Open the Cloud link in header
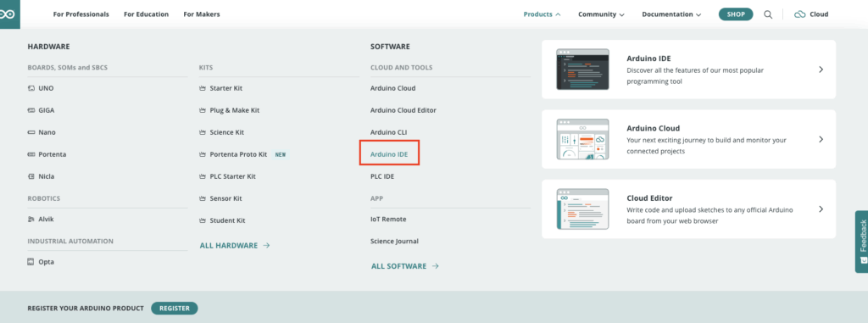The image size is (868, 323). click(811, 14)
